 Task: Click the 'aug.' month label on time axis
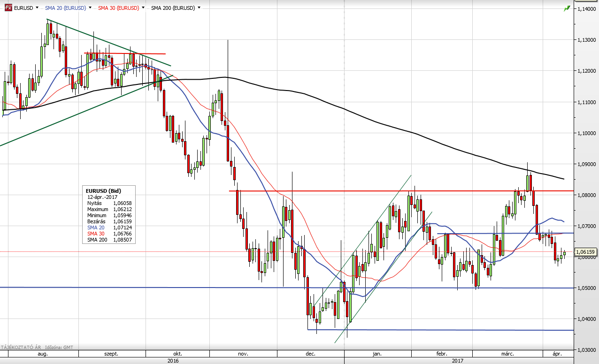point(43,354)
